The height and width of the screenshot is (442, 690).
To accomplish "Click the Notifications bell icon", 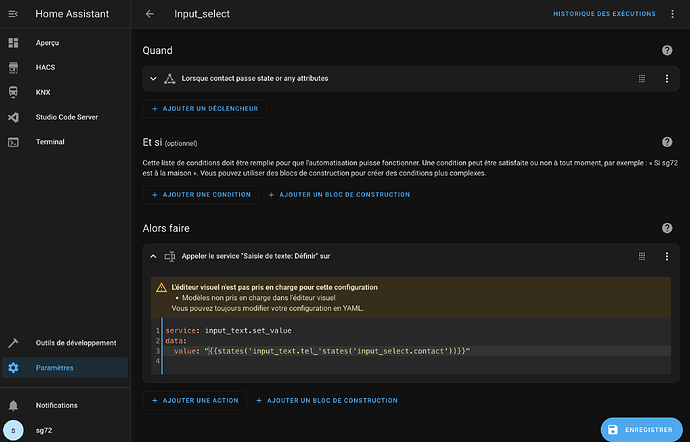I will pos(13,405).
